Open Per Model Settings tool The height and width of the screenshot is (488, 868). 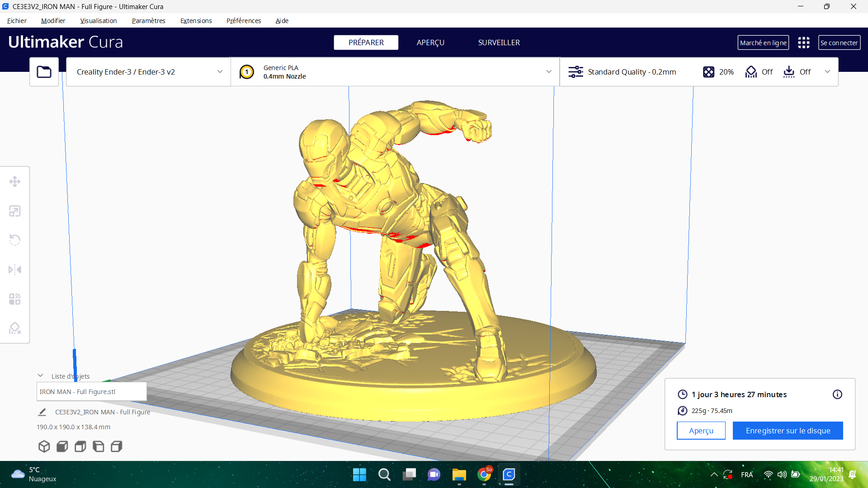coord(15,299)
